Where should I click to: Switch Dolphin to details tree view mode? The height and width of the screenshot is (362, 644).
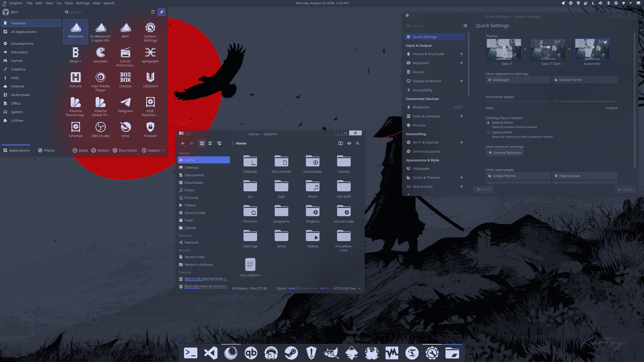click(x=219, y=143)
